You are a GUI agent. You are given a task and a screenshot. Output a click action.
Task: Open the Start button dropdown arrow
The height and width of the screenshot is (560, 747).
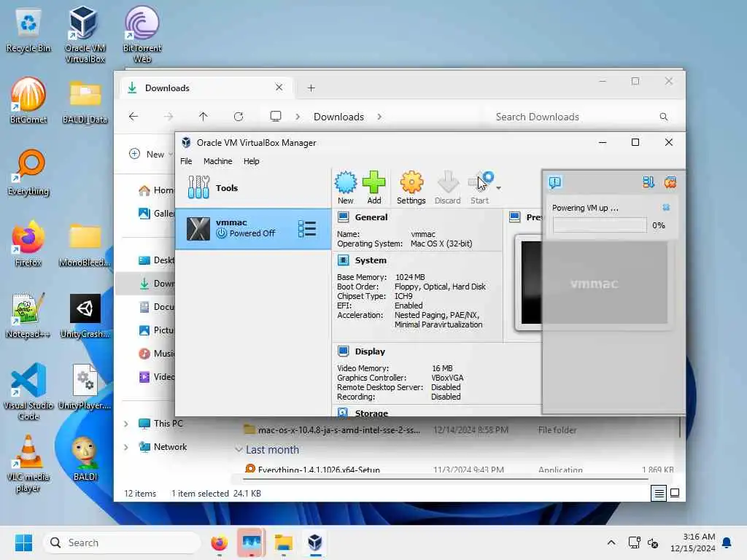498,188
